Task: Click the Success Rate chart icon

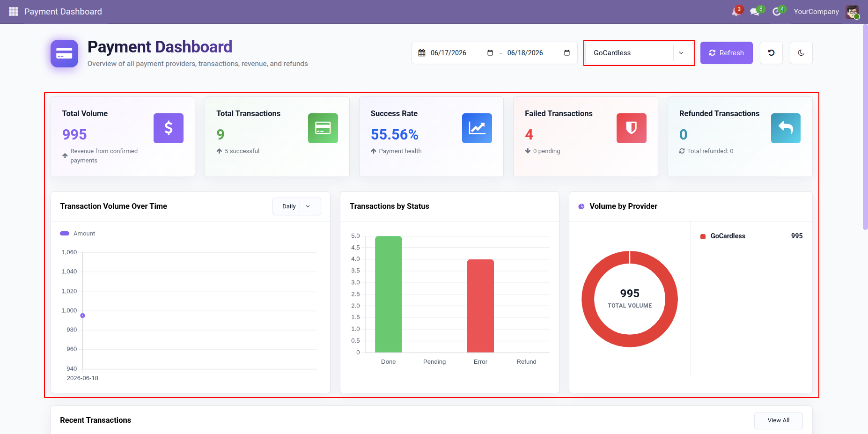Action: click(477, 128)
